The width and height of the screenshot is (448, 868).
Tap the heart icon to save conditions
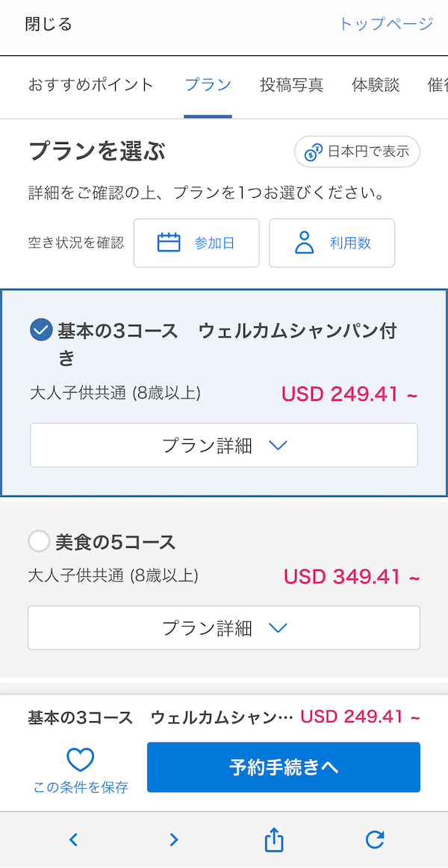point(81,760)
